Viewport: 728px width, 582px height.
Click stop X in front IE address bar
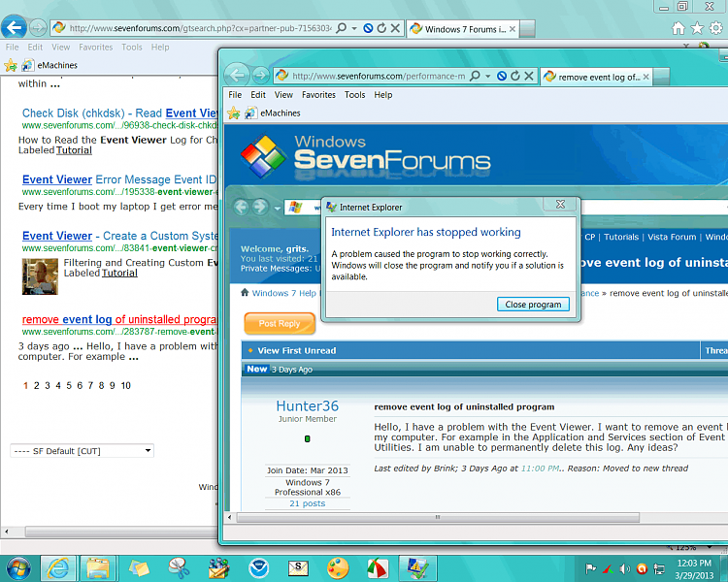[529, 76]
